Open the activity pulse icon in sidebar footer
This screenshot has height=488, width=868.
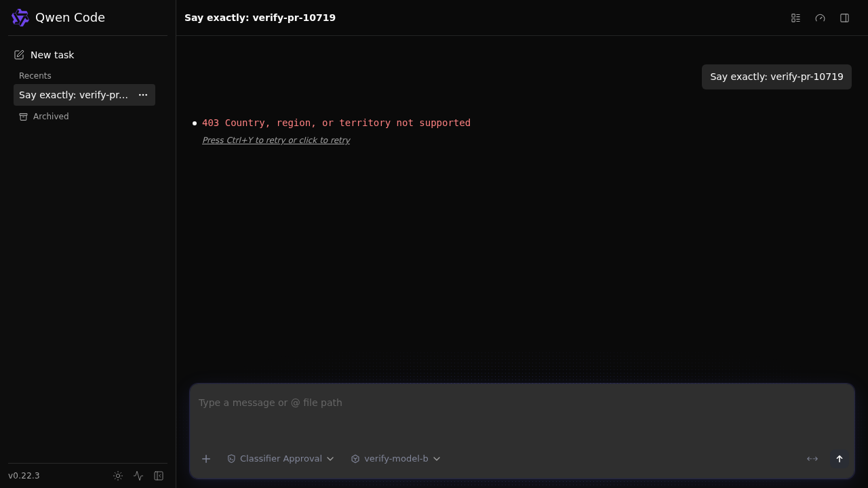tap(138, 476)
